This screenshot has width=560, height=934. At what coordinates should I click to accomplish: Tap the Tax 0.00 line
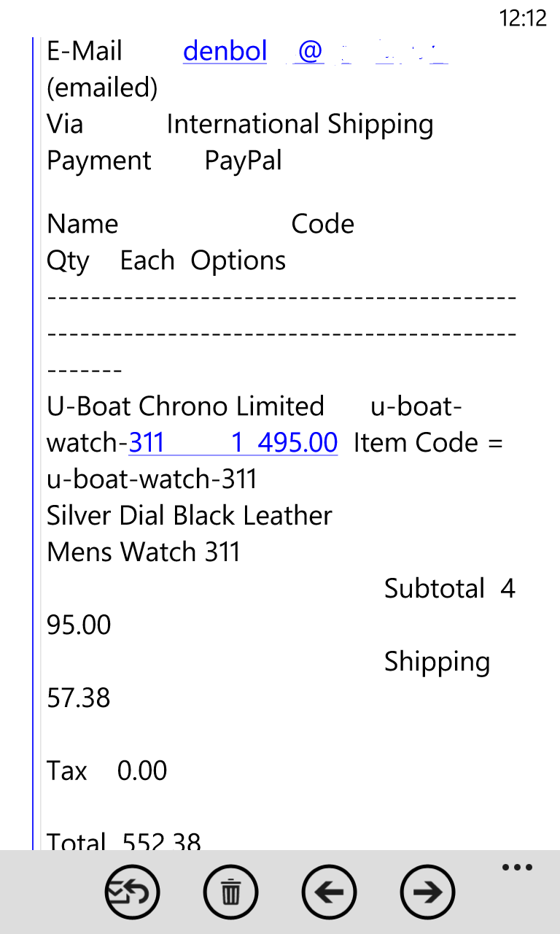(x=107, y=771)
